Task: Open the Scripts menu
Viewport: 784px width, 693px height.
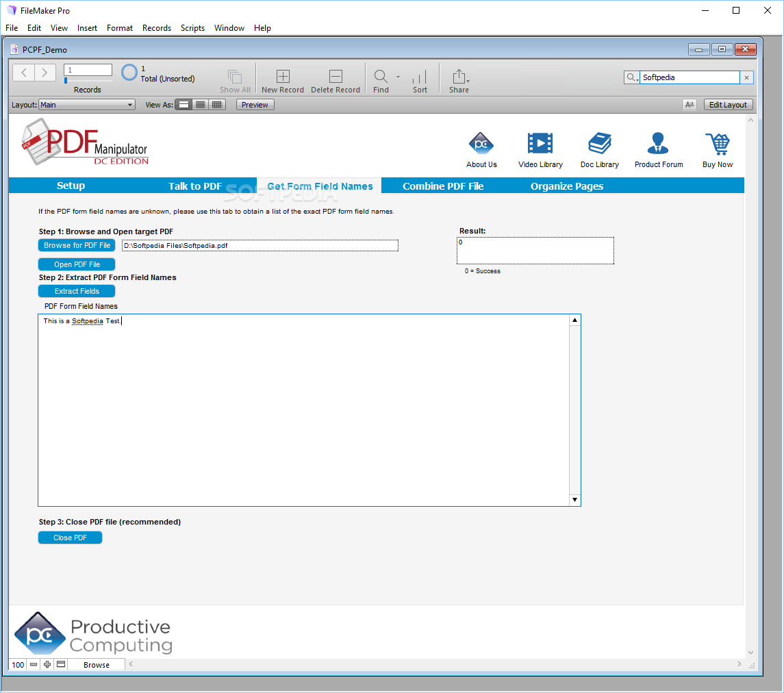Action: [192, 28]
